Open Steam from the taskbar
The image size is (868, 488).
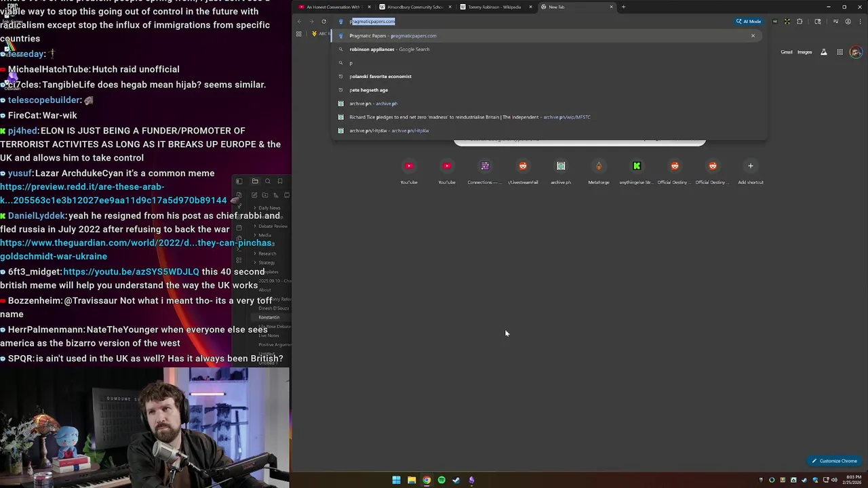(x=456, y=480)
